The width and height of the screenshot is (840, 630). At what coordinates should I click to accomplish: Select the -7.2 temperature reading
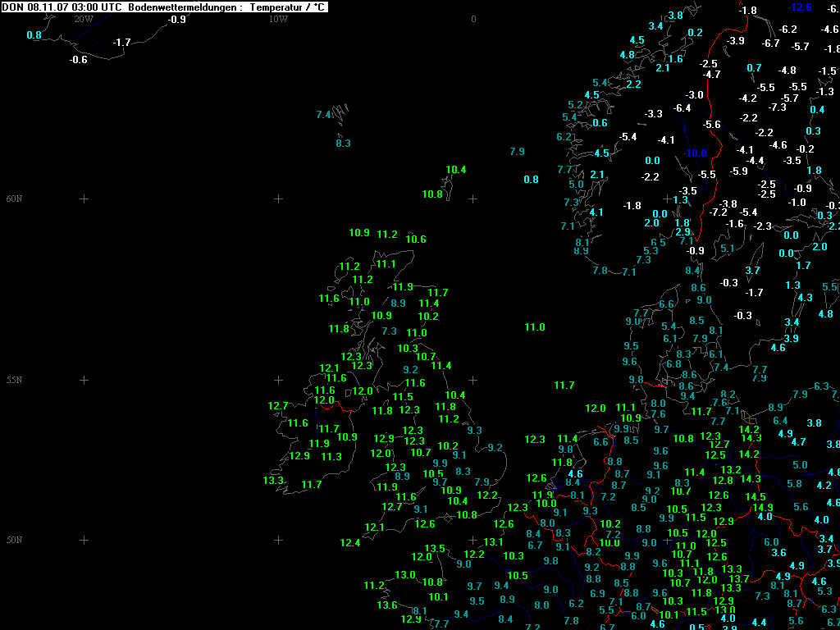[x=718, y=212]
